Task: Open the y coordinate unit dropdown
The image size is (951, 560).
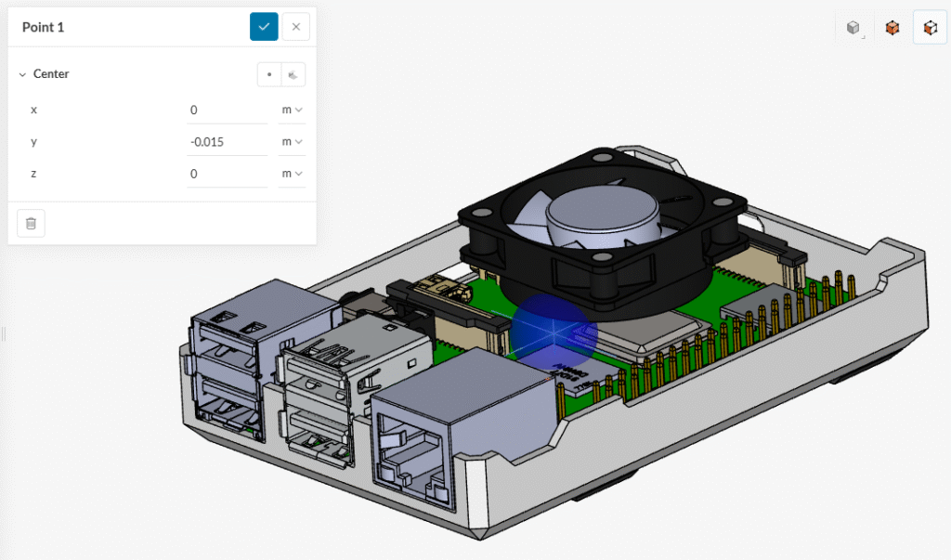Action: pos(292,141)
